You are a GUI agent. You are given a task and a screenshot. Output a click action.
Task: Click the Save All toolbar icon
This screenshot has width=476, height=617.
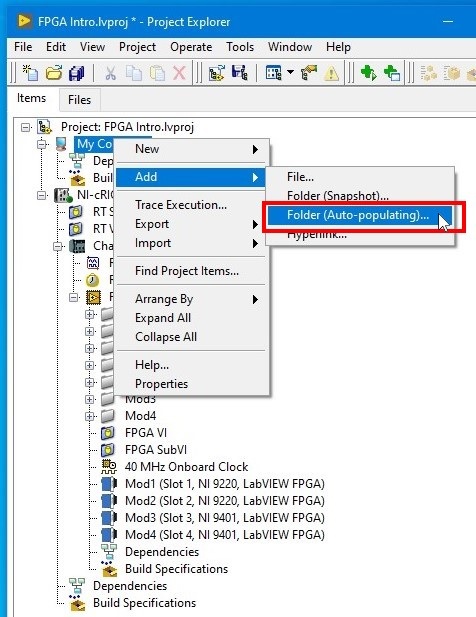click(x=77, y=73)
